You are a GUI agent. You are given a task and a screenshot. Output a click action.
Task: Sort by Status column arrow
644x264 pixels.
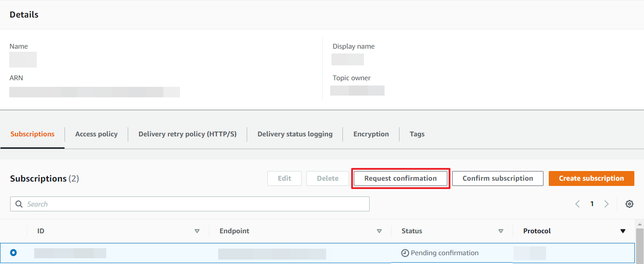click(x=501, y=231)
